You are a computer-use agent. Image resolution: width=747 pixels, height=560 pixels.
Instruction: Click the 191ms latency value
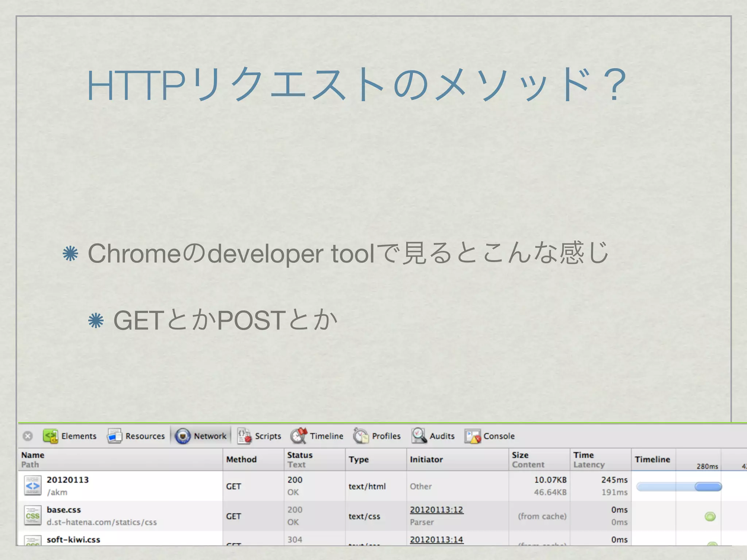[x=615, y=492]
